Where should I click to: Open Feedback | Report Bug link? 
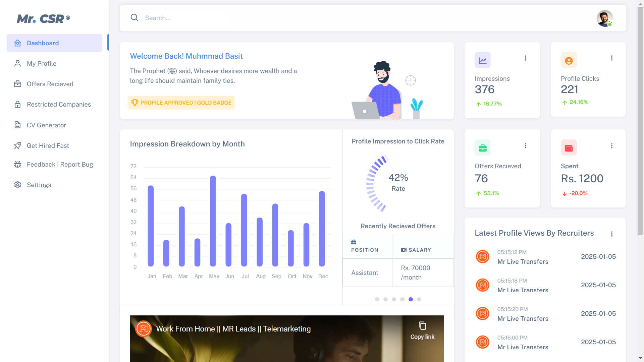60,164
